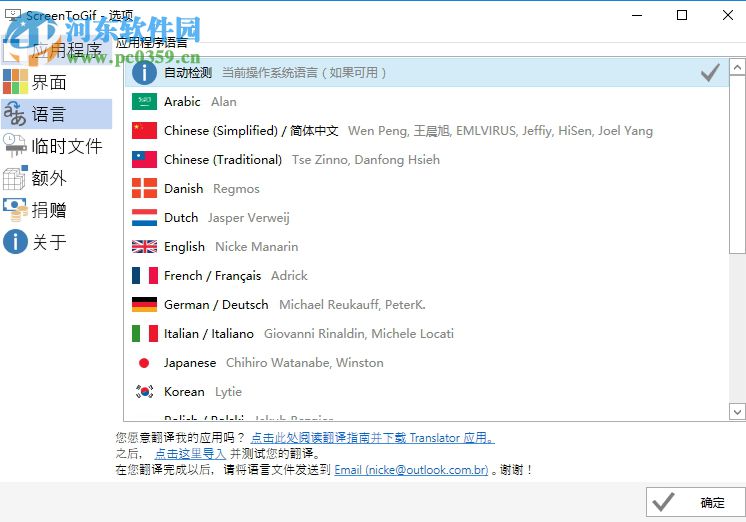Click the Chinese Simplified red flag icon
The image size is (746, 522).
(x=144, y=130)
